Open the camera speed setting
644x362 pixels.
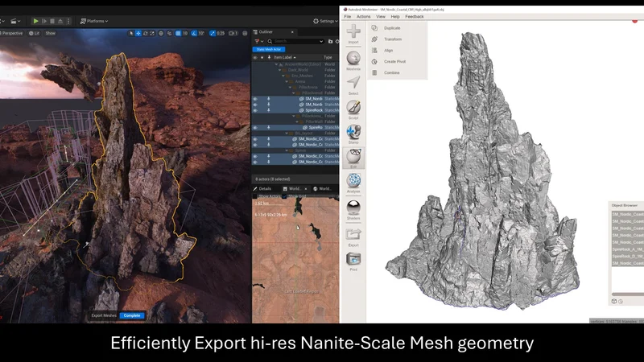[233, 33]
